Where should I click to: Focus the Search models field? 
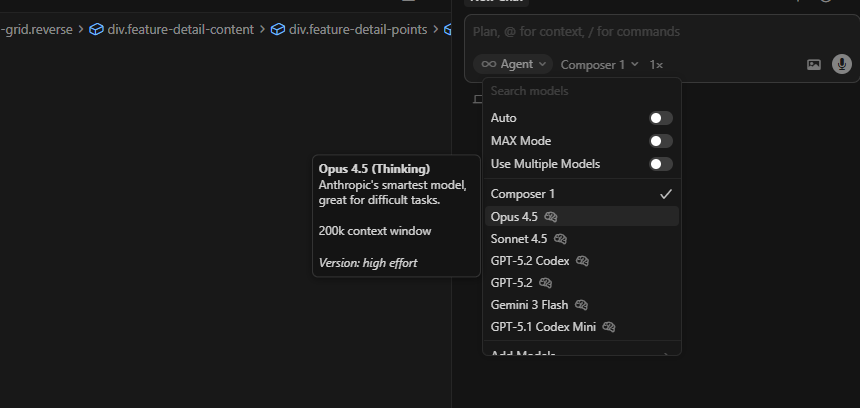coord(580,91)
